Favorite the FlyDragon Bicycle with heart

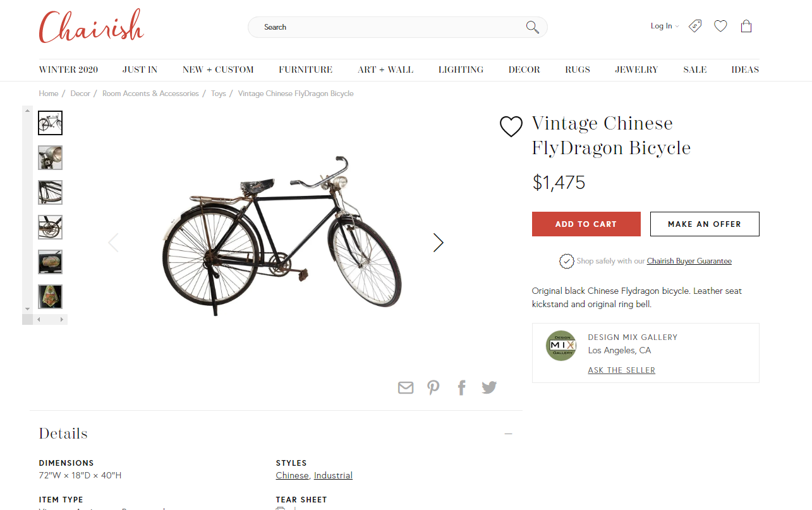tap(511, 126)
